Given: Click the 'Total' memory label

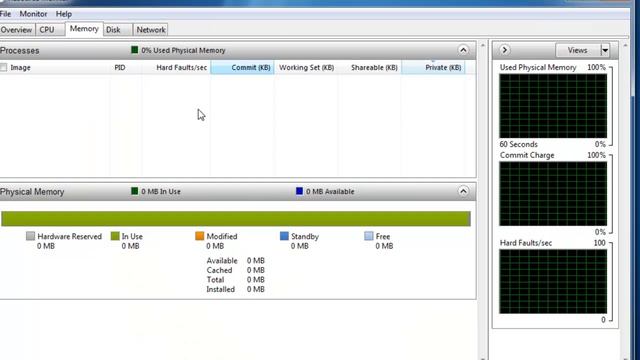Looking at the screenshot, I should coord(215,280).
